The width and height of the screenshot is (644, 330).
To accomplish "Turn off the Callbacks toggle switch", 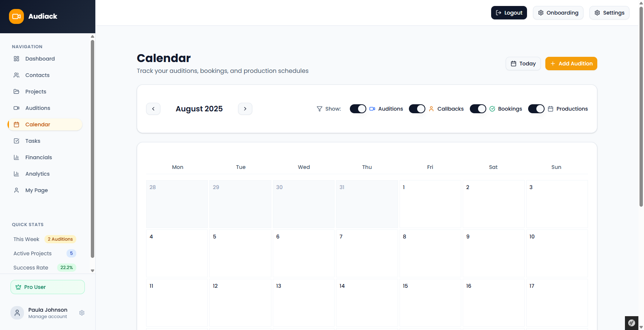I will click(x=417, y=109).
